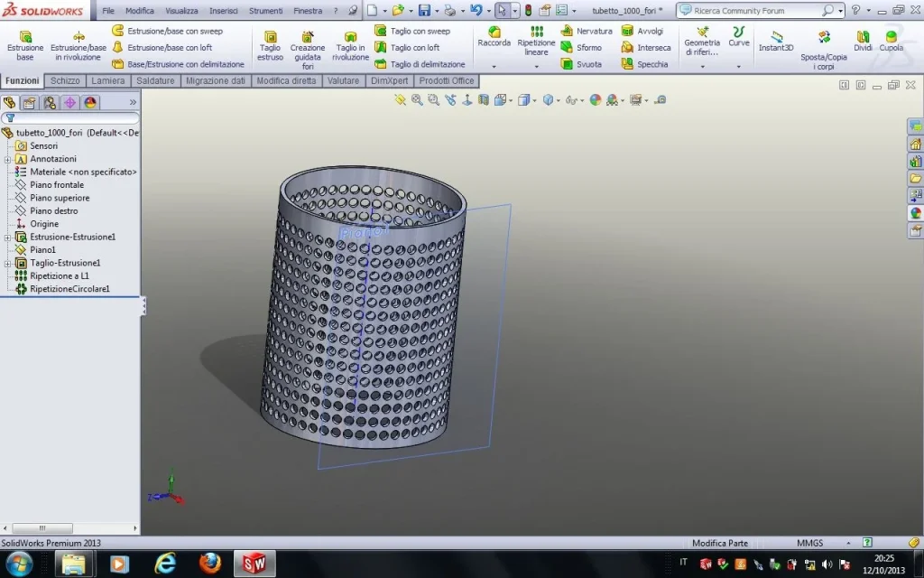924x578 pixels.
Task: Open the DisplayManager panel tab
Action: 89,103
